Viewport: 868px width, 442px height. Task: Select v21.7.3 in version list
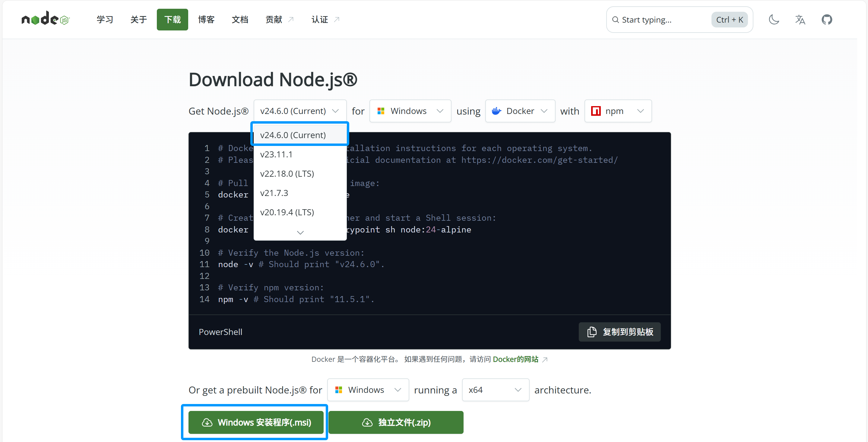(x=300, y=193)
